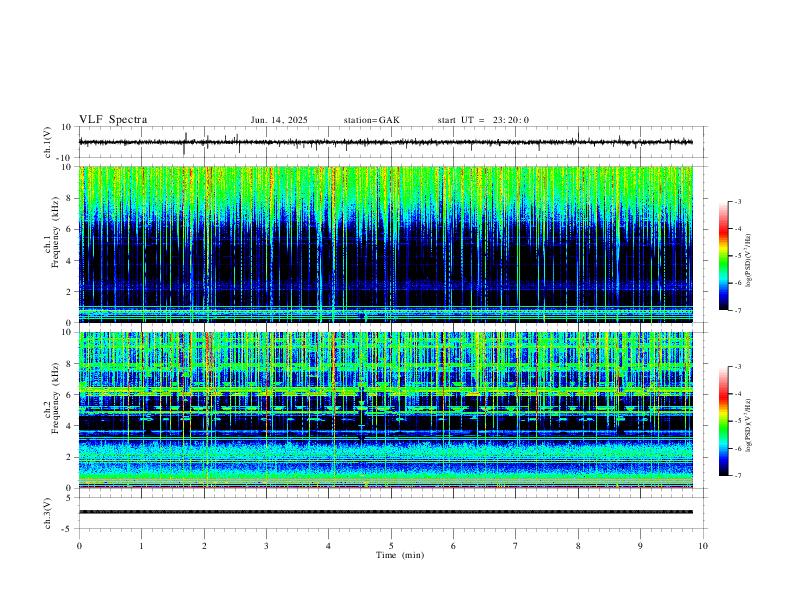Click time axis tick label '5'

[x=391, y=546]
